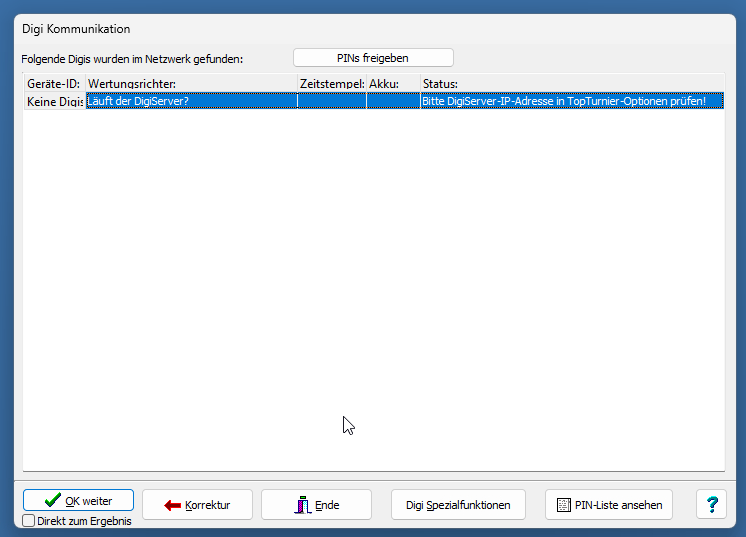Viewport: 746px width, 537px height.
Task: Click the empty Akku cell in highlighted row
Action: tap(392, 101)
